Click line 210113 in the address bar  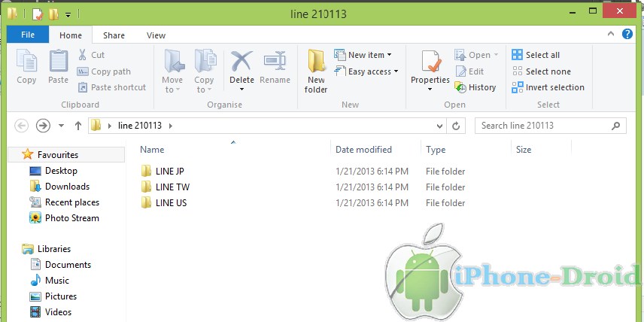(140, 126)
